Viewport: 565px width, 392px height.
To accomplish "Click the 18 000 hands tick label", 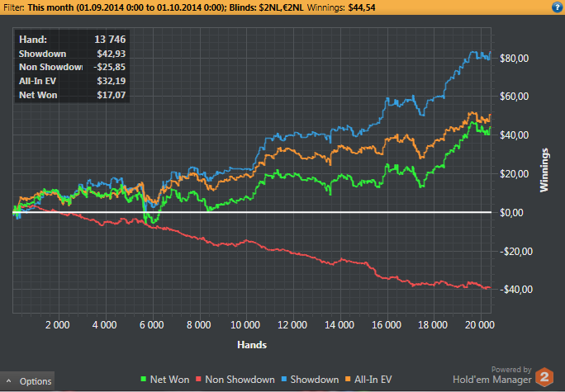I will coord(433,325).
